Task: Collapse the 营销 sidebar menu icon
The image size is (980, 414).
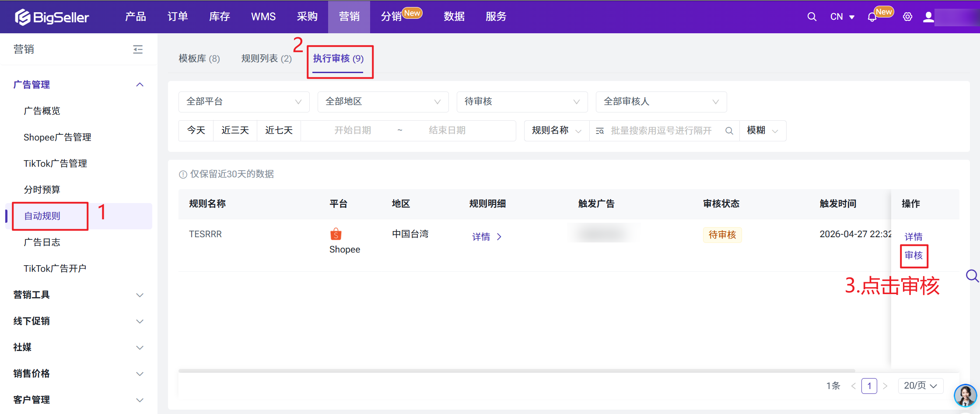Action: (138, 49)
